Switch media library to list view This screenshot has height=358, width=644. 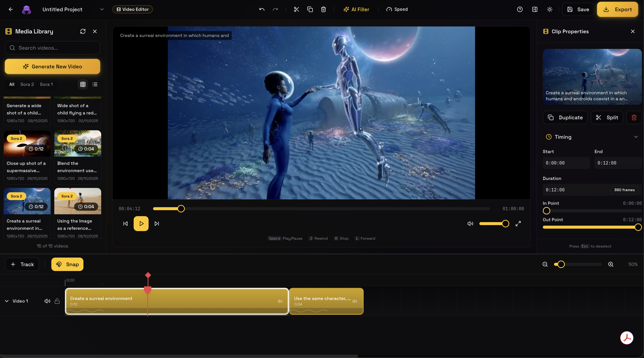coord(95,84)
